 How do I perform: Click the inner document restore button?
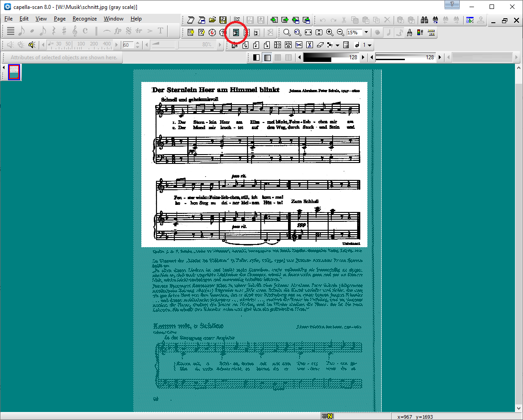[505, 20]
